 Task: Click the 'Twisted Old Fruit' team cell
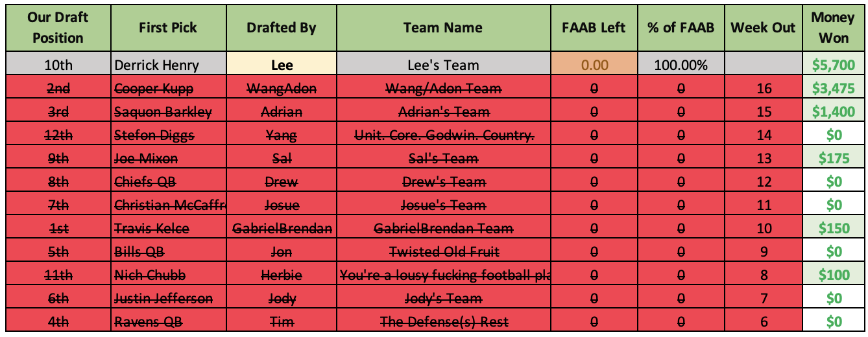point(443,251)
